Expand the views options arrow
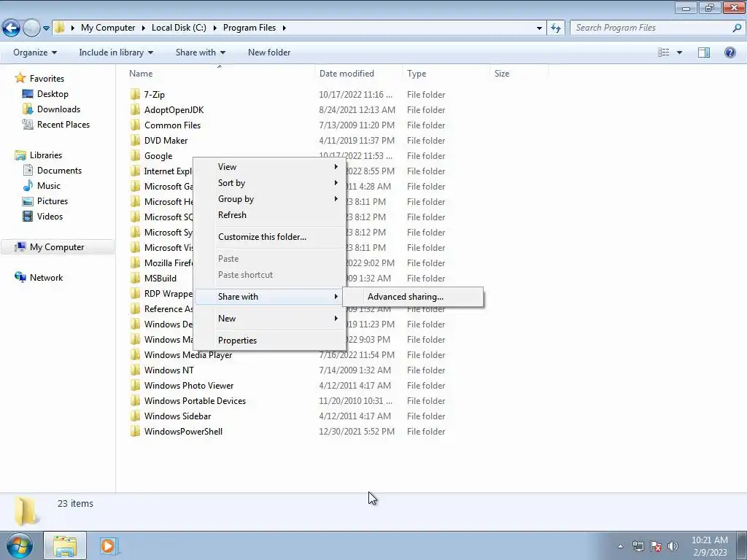Viewport: 747px width, 560px height. point(679,52)
